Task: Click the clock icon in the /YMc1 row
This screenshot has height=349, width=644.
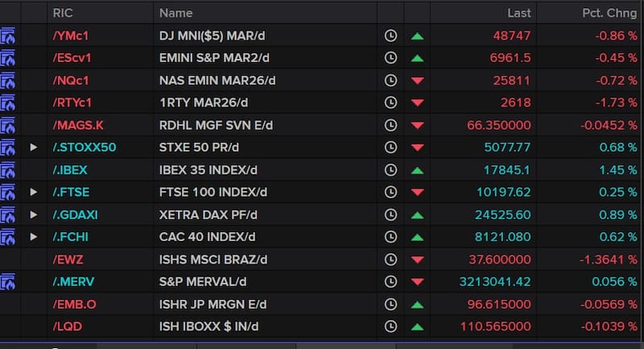Action: tap(391, 36)
